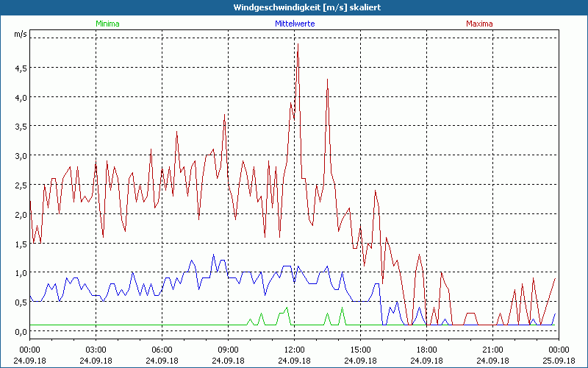Image resolution: width=588 pixels, height=368 pixels.
Task: Click the 2,0 y-axis value label
Action: pyautogui.click(x=21, y=214)
